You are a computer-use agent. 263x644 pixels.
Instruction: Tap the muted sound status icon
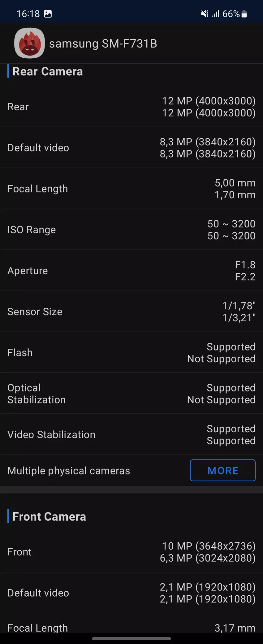click(x=204, y=14)
